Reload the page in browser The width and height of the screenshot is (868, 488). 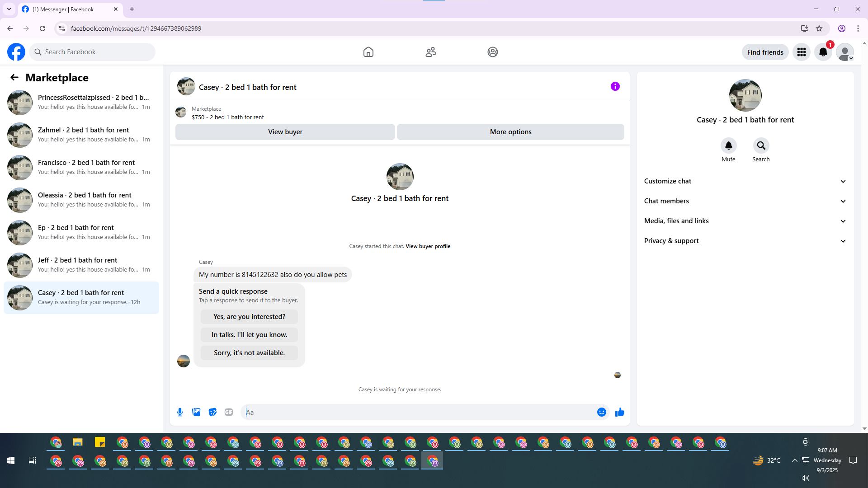tap(42, 28)
